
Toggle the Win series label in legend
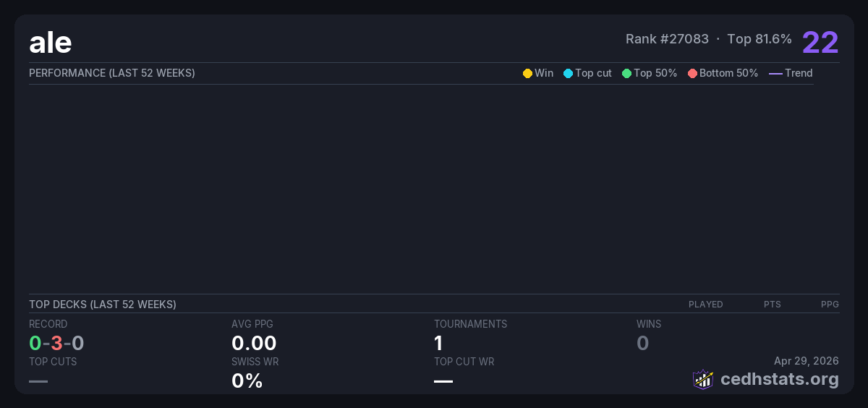tap(544, 73)
